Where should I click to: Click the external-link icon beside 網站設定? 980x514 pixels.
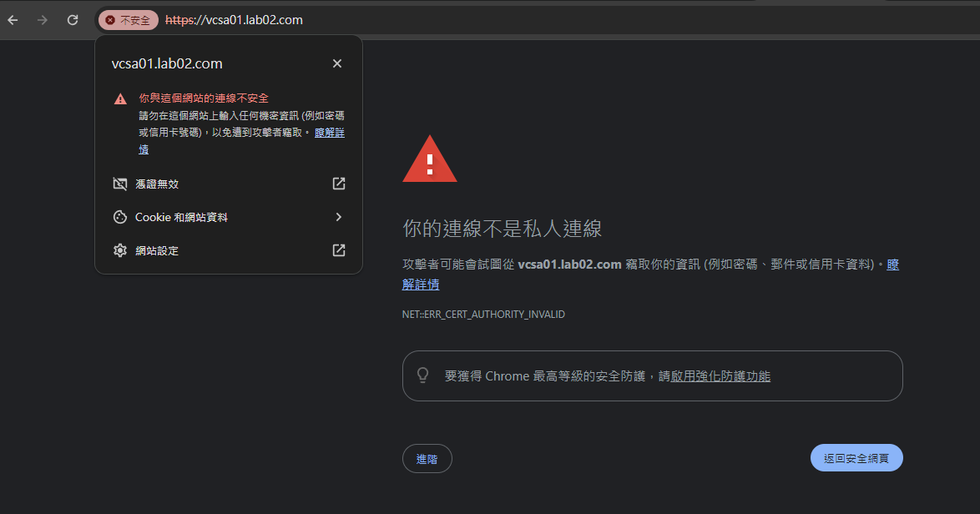339,250
